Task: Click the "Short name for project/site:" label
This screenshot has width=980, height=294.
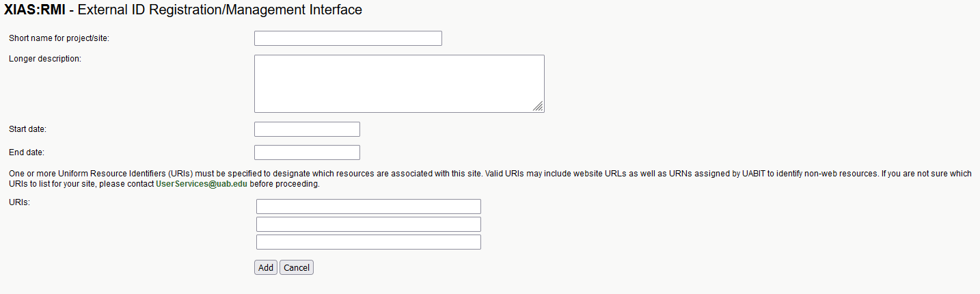Action: [x=59, y=38]
